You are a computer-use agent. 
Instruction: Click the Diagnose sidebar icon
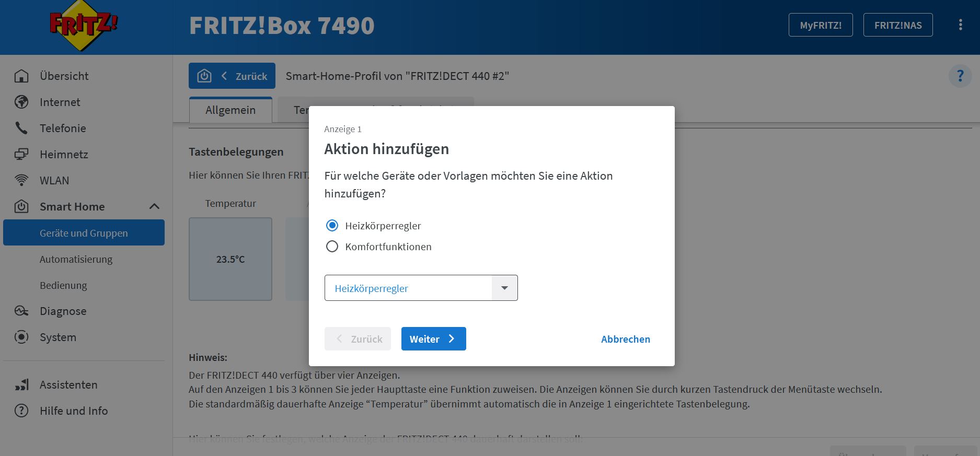click(21, 311)
